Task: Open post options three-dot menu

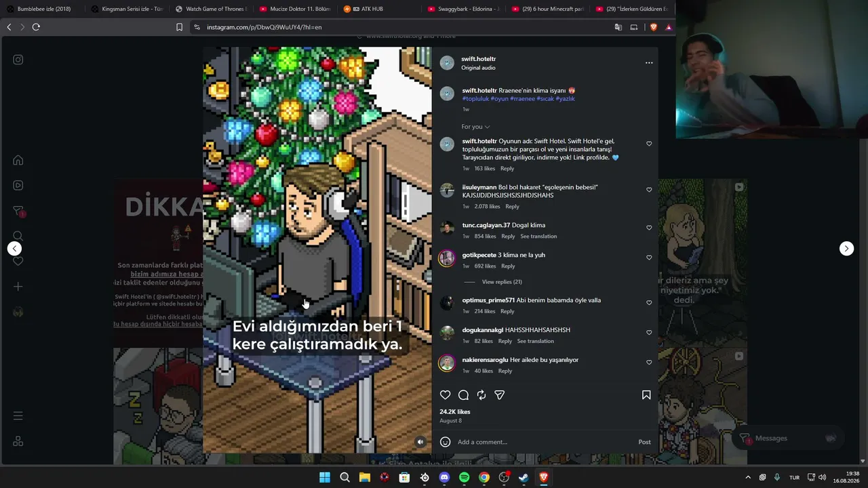Action: [x=649, y=63]
